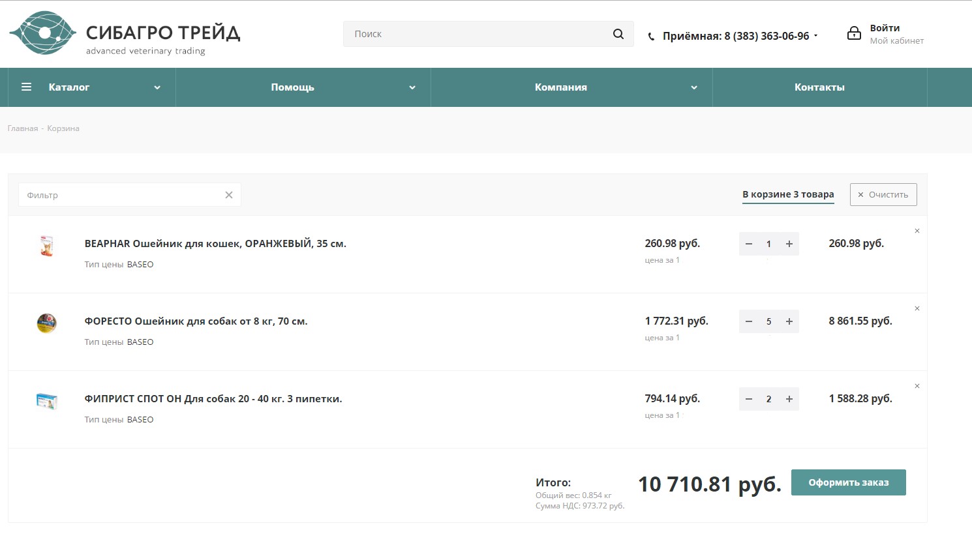
Task: Decrease quantity of ФИПРИСТ СПОТ ОН
Action: (x=749, y=399)
